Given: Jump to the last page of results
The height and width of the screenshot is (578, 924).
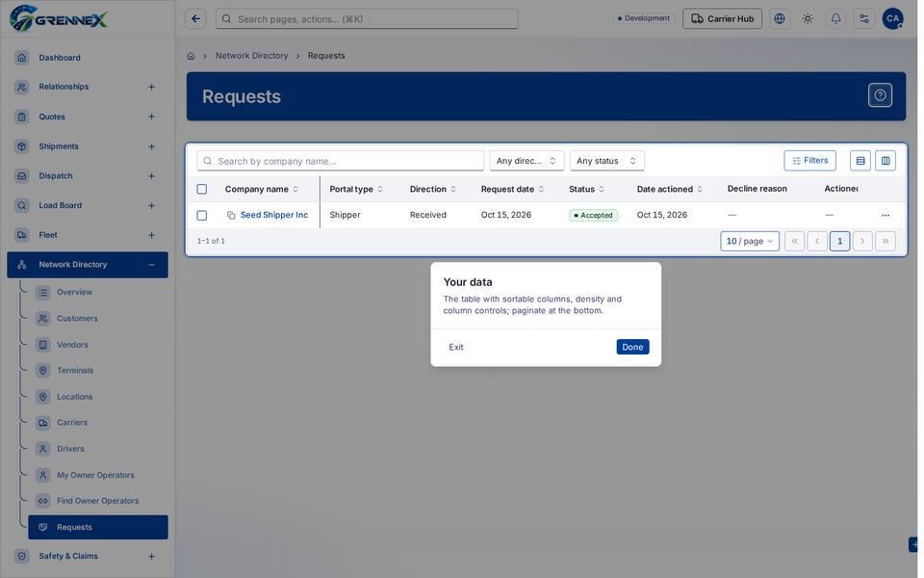Looking at the screenshot, I should click(x=885, y=241).
